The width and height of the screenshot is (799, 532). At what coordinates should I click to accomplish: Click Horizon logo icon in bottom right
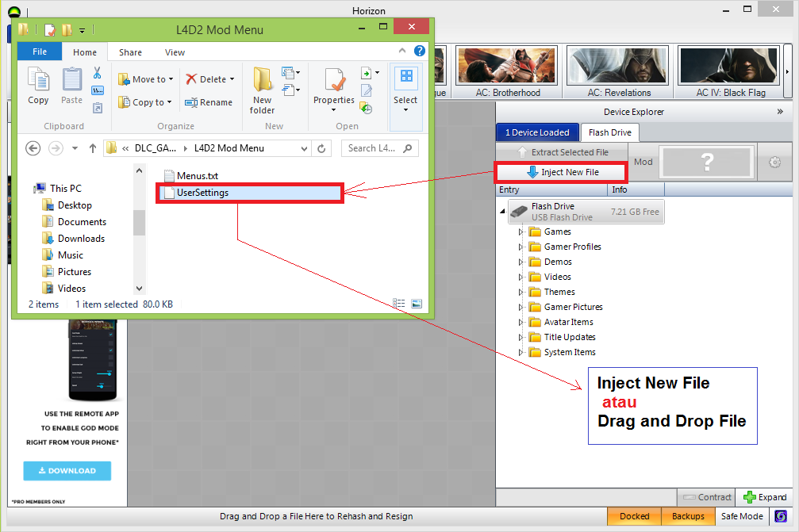tap(781, 516)
